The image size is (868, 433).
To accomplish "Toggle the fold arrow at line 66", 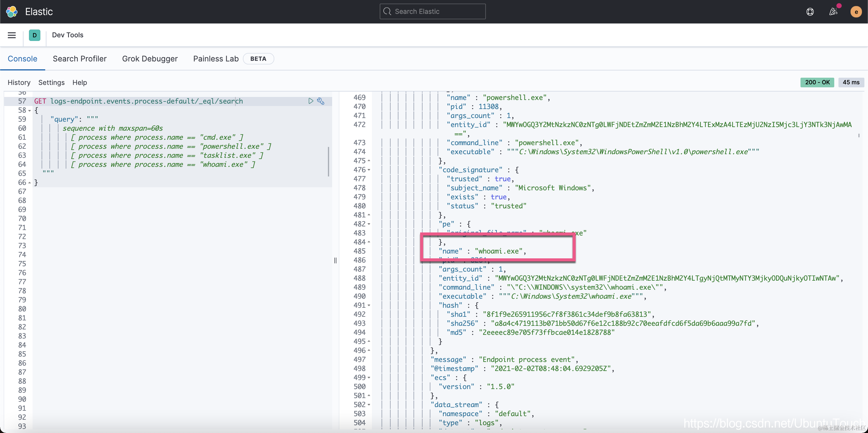I will point(30,182).
